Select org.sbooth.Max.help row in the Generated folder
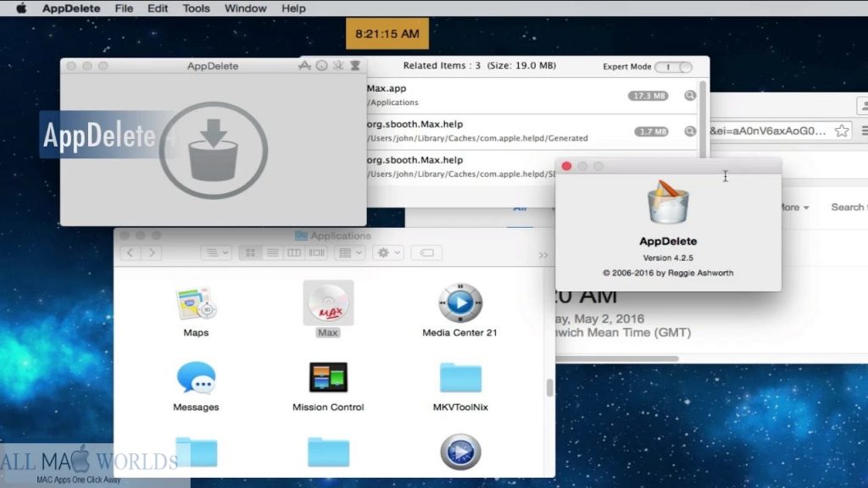 531,131
